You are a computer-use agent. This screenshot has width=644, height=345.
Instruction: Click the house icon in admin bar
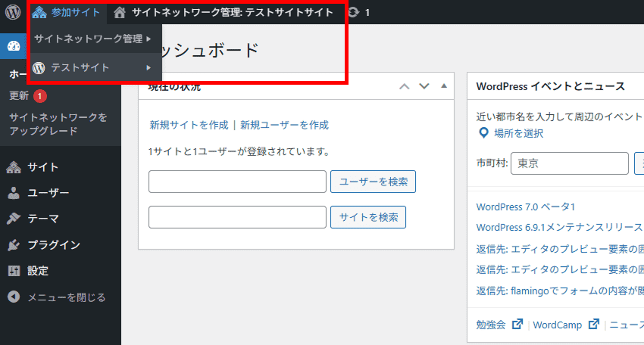[120, 13]
